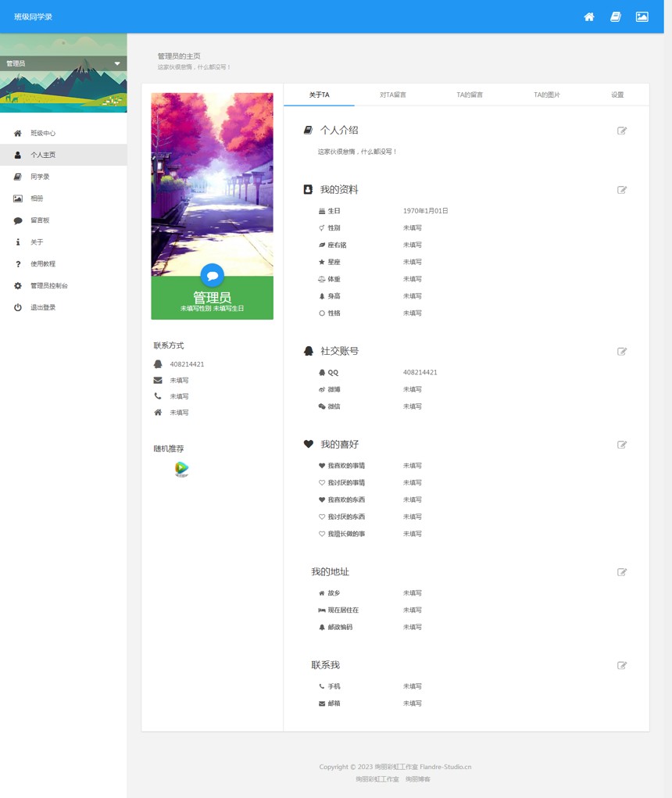Click the 体重 row label
The width and height of the screenshot is (672, 798).
coord(334,279)
